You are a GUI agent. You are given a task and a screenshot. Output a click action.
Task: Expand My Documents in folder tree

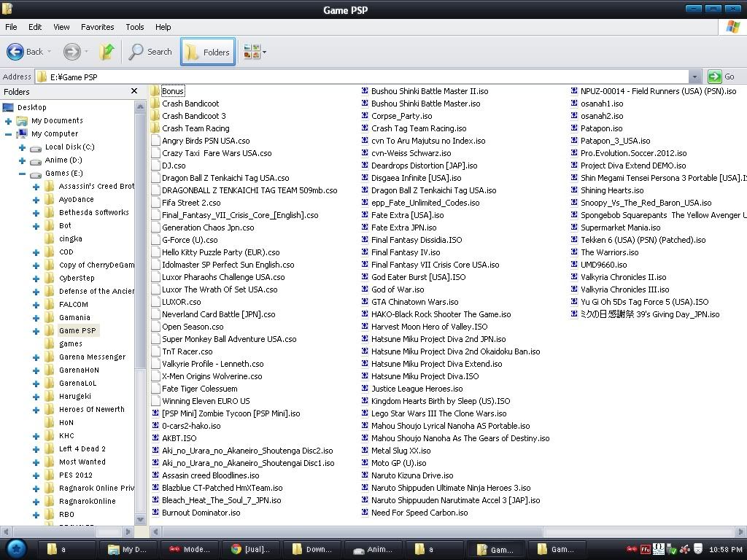point(8,121)
